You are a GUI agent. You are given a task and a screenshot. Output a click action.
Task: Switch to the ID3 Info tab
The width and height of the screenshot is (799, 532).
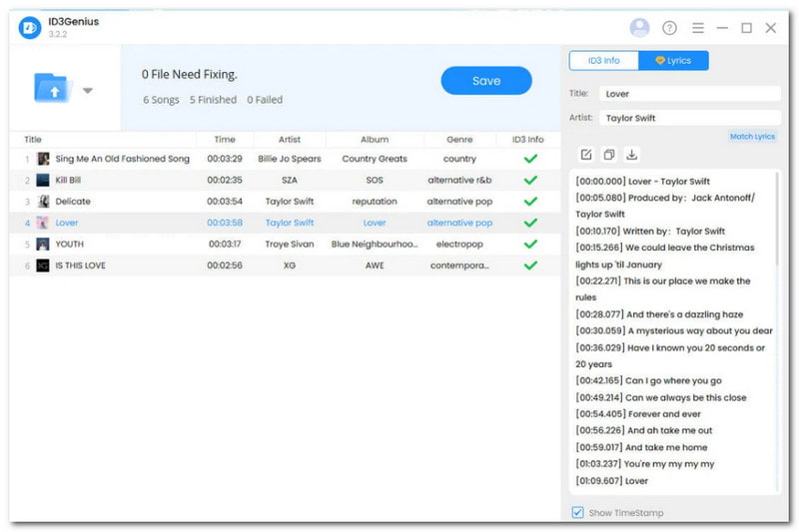pos(604,60)
